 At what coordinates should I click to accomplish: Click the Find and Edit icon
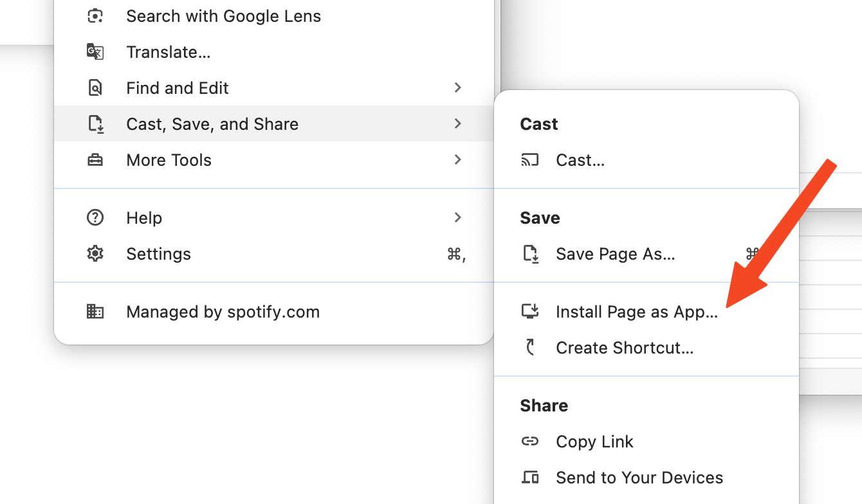95,88
